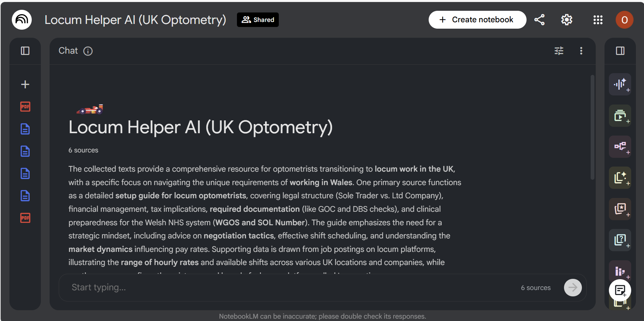
Task: Generate a Report from sources
Action: click(x=620, y=178)
